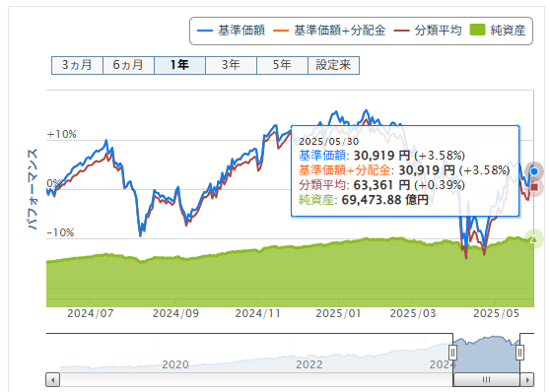Screen dimensions: 550x392
Task: Click the 2025/05/30 tooltip date
Action: click(x=328, y=142)
